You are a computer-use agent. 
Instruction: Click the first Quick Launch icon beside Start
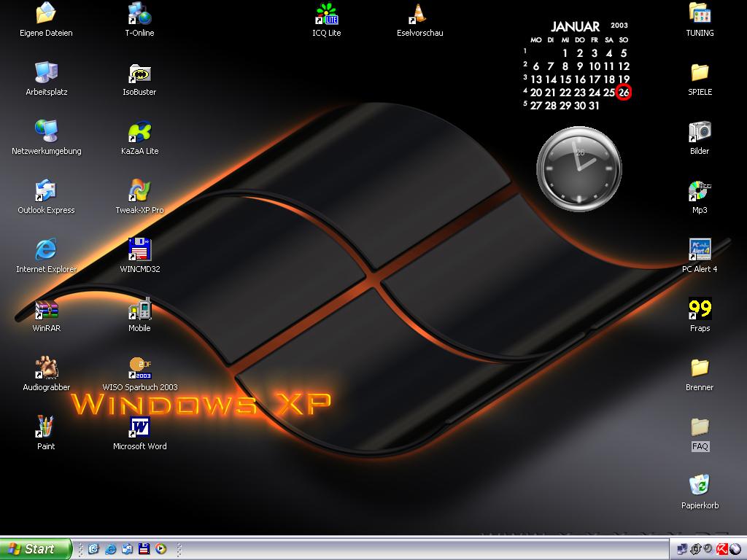93,549
